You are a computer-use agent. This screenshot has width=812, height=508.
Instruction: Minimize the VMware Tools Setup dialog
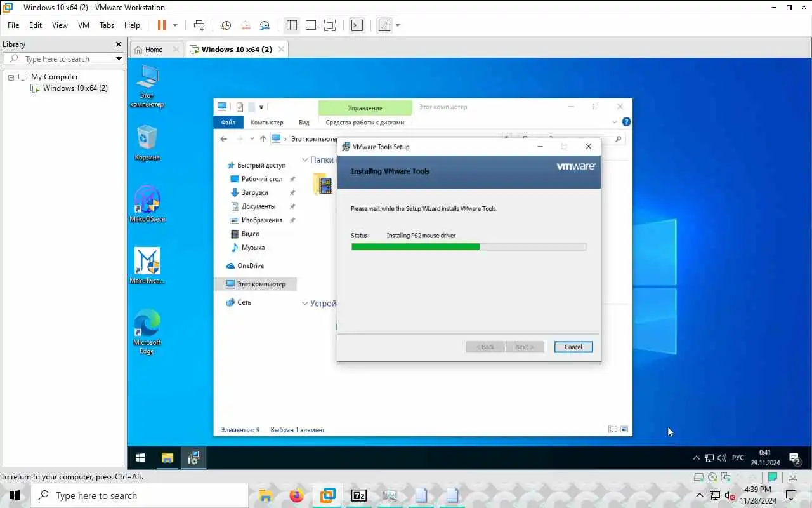click(540, 147)
